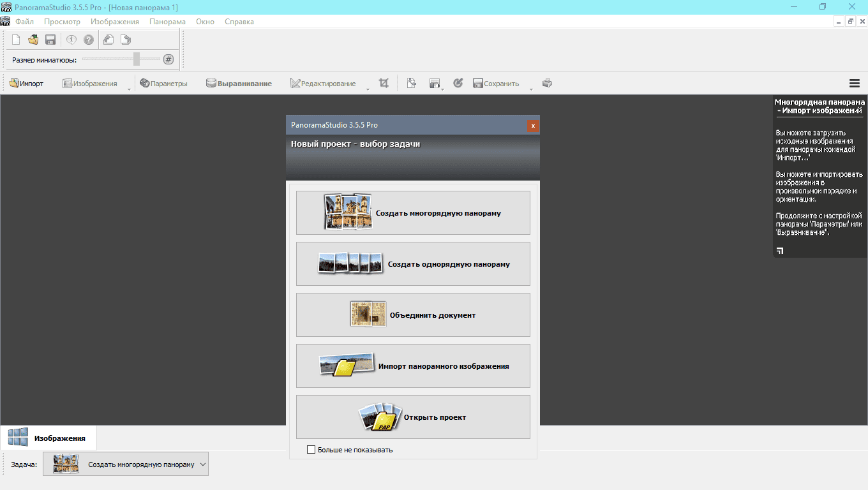Open the Панорама menu
Image resolution: width=868 pixels, height=490 pixels.
point(168,22)
